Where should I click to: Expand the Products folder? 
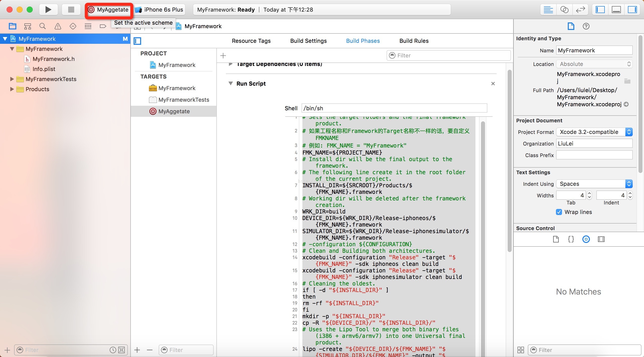(12, 89)
